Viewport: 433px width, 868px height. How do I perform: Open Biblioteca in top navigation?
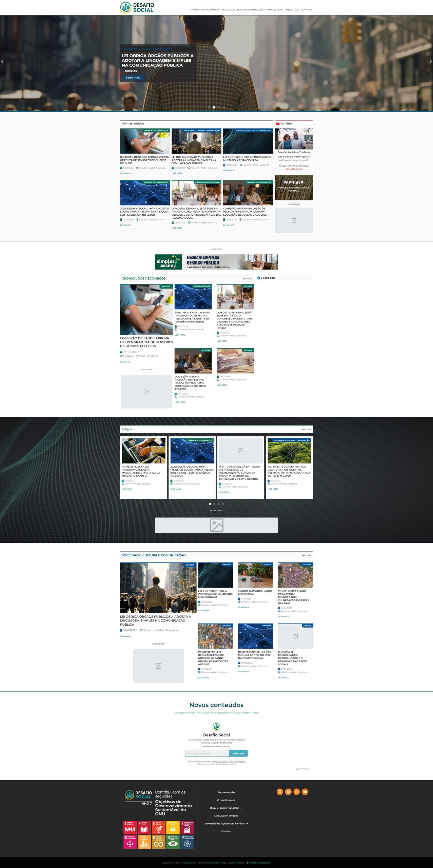(292, 9)
